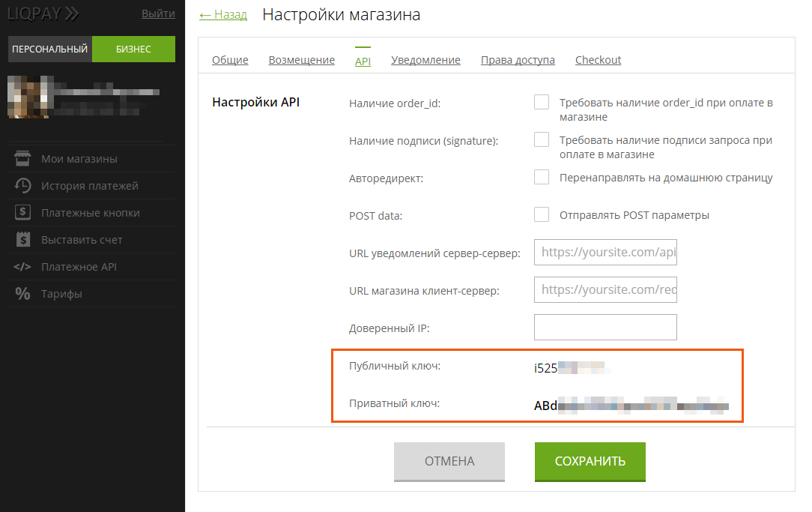
Task: Select the private key value starting ABd
Action: coord(631,406)
